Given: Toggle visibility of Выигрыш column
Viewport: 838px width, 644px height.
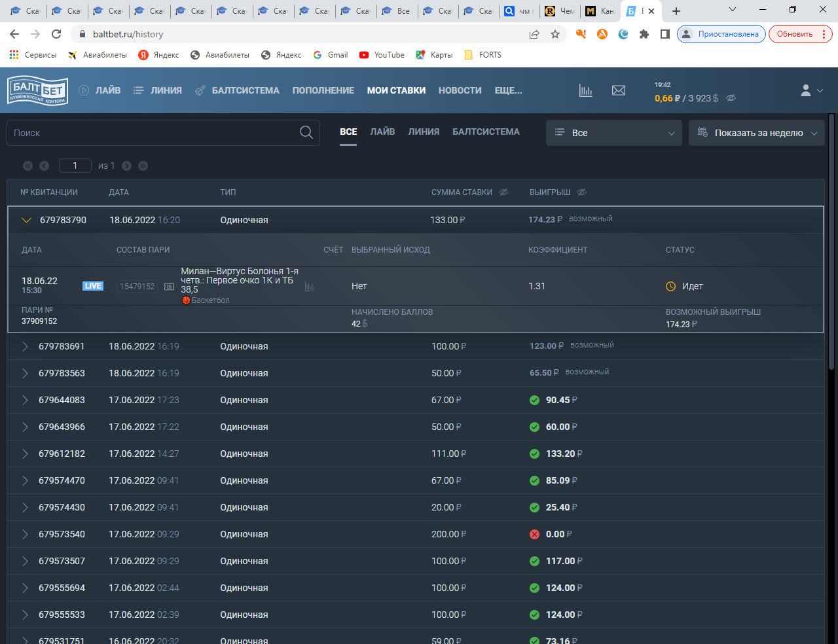Looking at the screenshot, I should (x=582, y=192).
